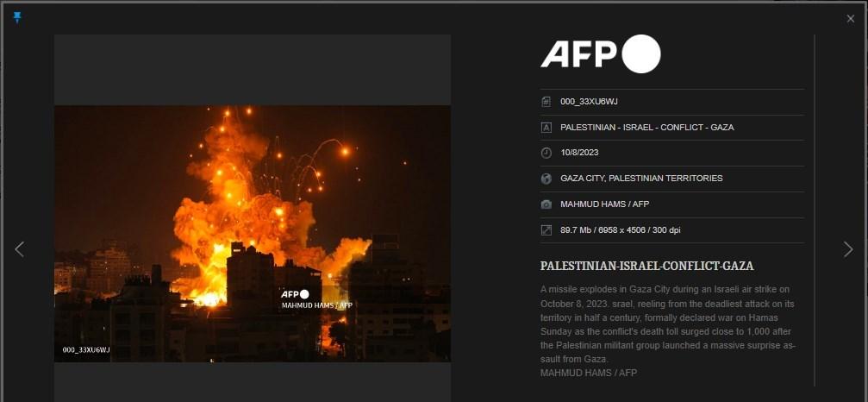The image size is (868, 402).
Task: Click the reference number hash icon
Action: 546,101
